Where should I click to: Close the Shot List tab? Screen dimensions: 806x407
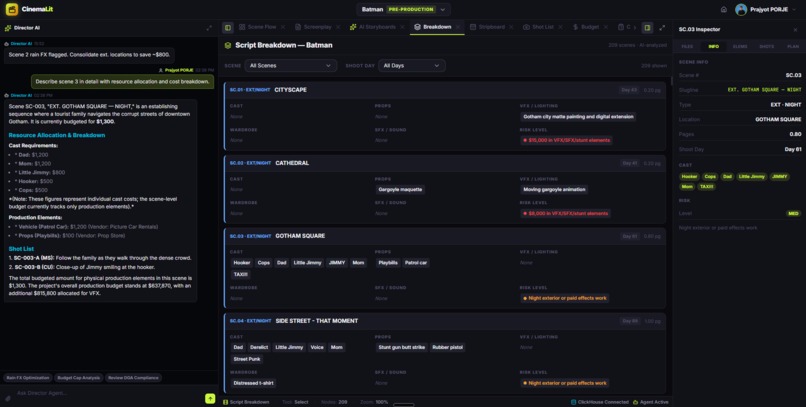(560, 27)
